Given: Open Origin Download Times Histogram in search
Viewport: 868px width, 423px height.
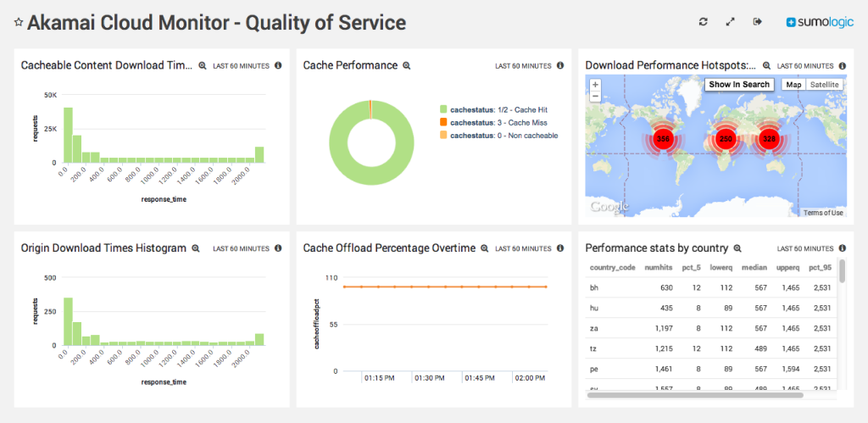Looking at the screenshot, I should point(196,248).
